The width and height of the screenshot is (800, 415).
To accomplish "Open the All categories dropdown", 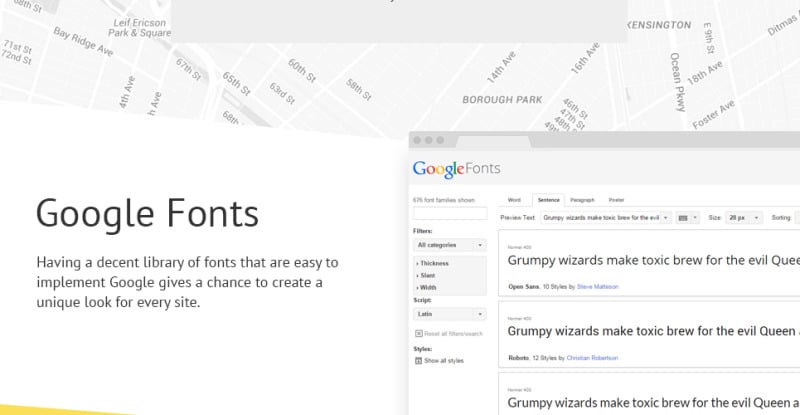I will tap(450, 246).
